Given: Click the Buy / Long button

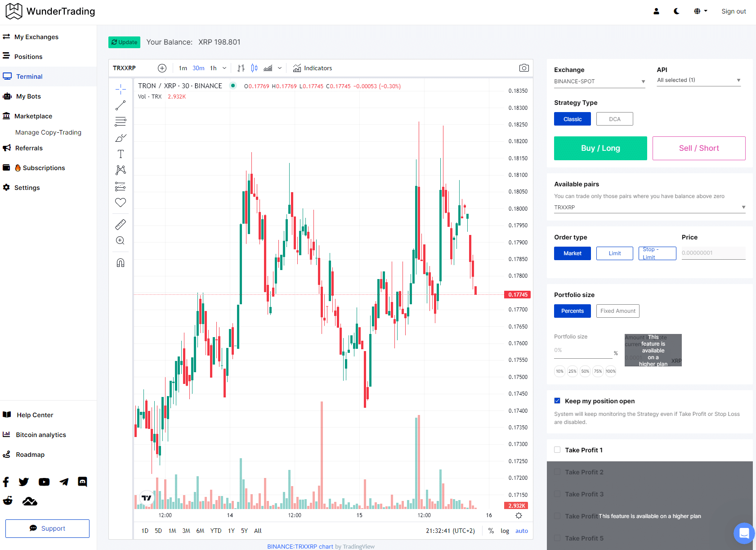Looking at the screenshot, I should (x=600, y=148).
